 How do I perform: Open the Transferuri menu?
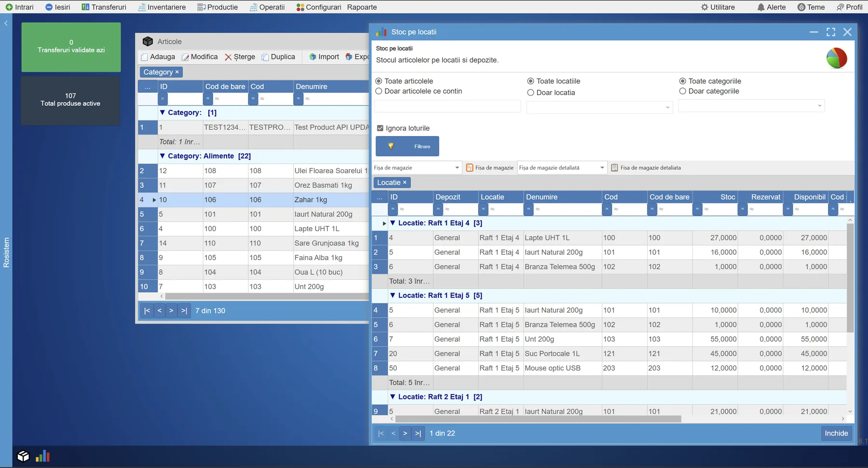104,7
